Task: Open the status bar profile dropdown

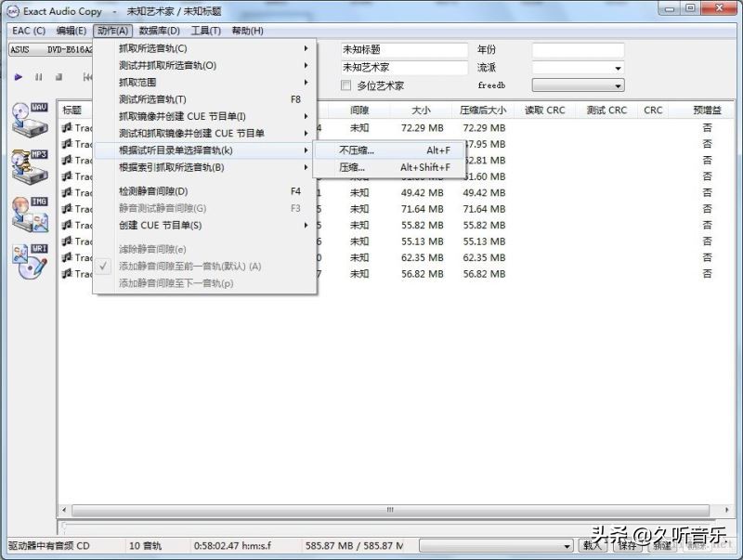Action: [496, 546]
